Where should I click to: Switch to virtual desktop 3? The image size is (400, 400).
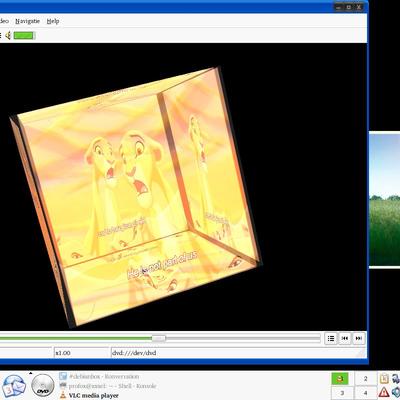[x=342, y=393]
